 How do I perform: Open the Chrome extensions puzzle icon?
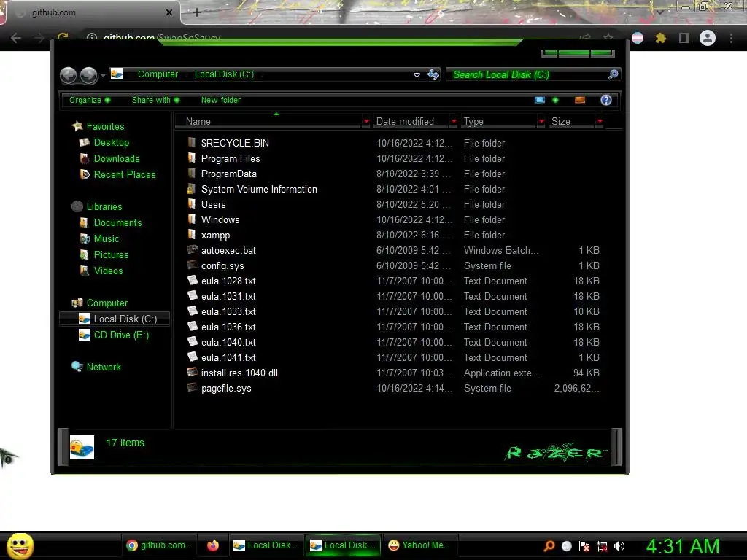click(x=660, y=38)
